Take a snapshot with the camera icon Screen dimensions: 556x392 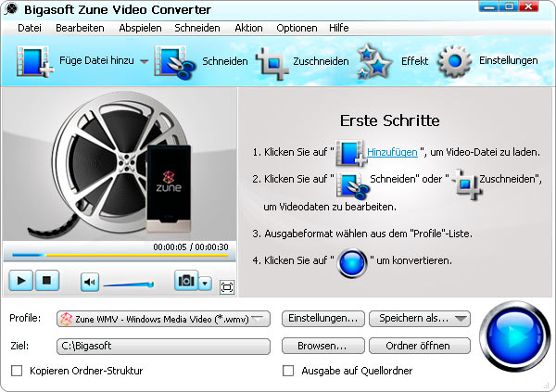(186, 281)
